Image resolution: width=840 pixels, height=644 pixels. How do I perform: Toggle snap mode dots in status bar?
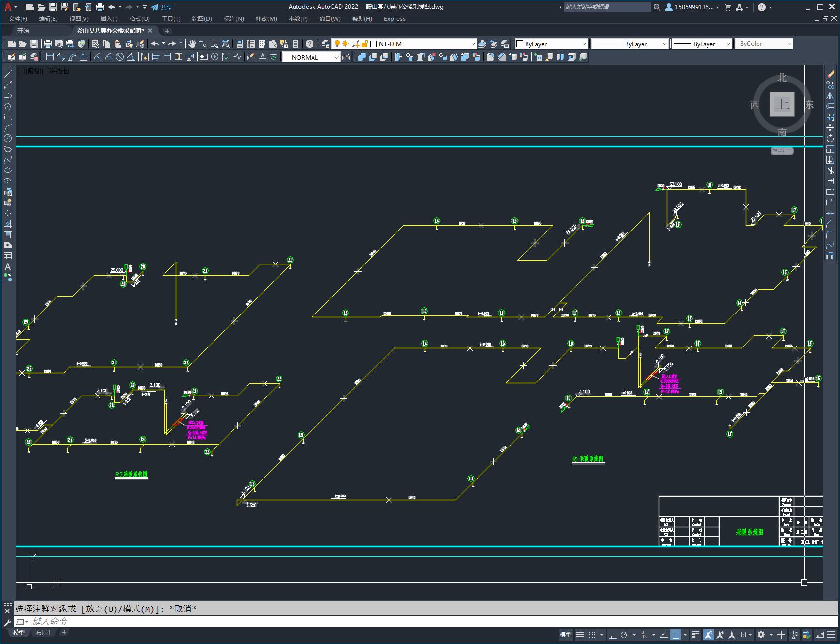tap(592, 635)
